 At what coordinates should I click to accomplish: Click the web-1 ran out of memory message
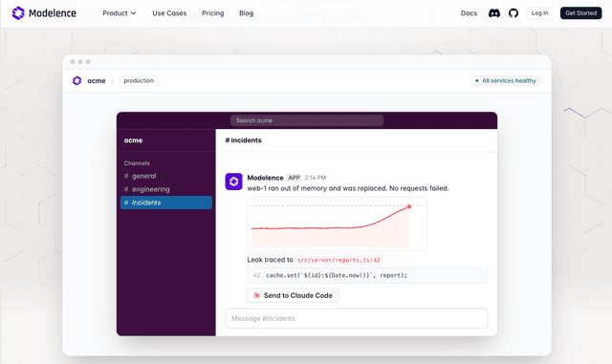point(348,188)
